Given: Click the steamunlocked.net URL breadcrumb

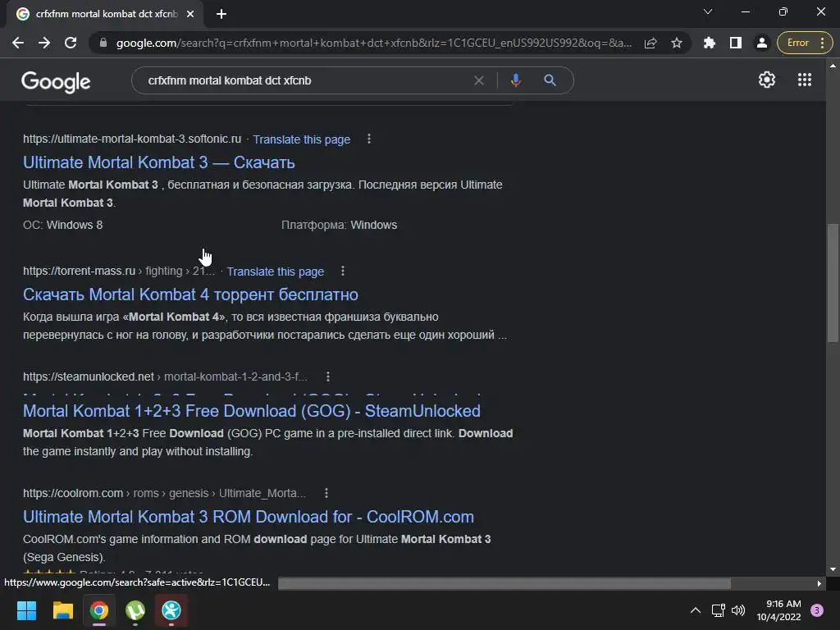Looking at the screenshot, I should point(165,377).
